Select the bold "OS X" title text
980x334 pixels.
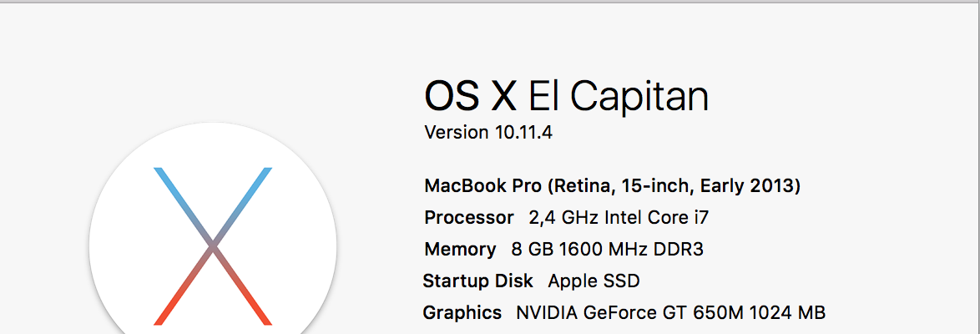(x=471, y=96)
